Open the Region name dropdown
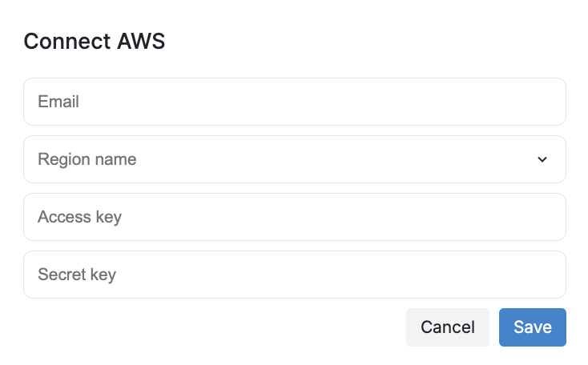The image size is (588, 365). (x=294, y=159)
